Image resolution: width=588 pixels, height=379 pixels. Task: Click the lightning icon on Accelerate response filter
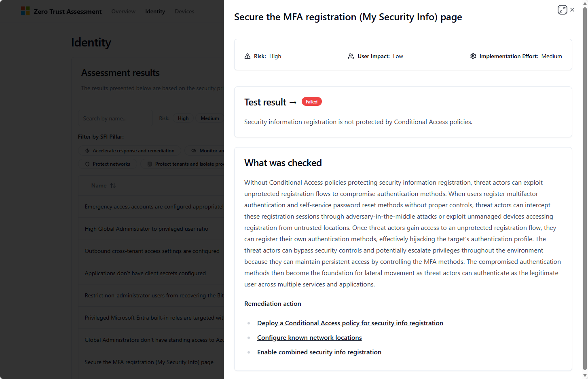click(x=87, y=150)
